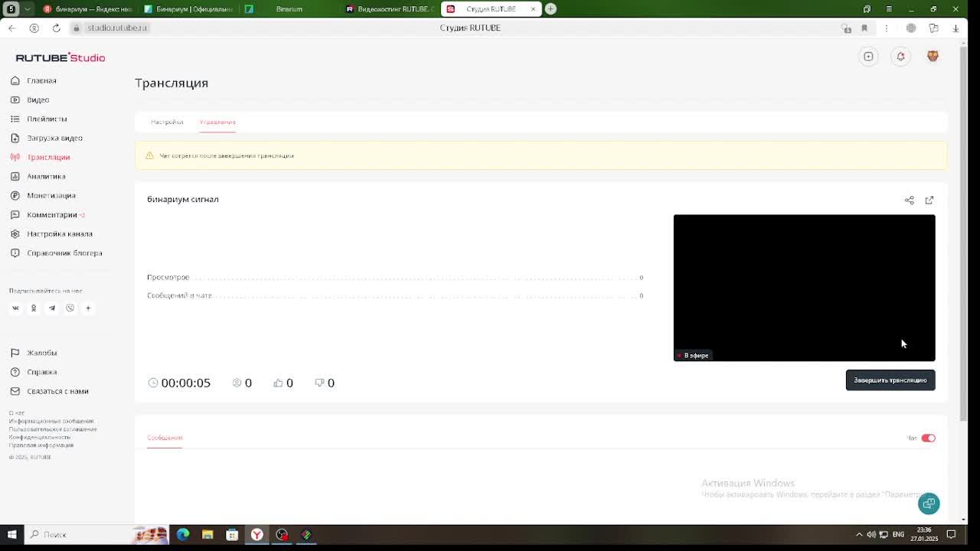This screenshot has width=980, height=551.
Task: Click Завершить трансляцию button
Action: 890,380
